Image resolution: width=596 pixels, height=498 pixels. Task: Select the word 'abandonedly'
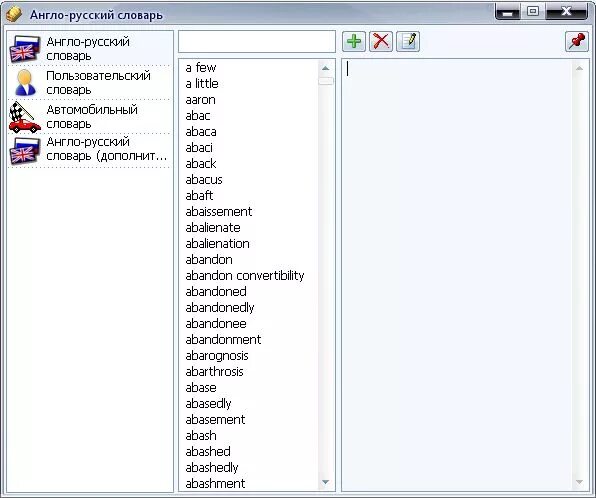pos(220,308)
